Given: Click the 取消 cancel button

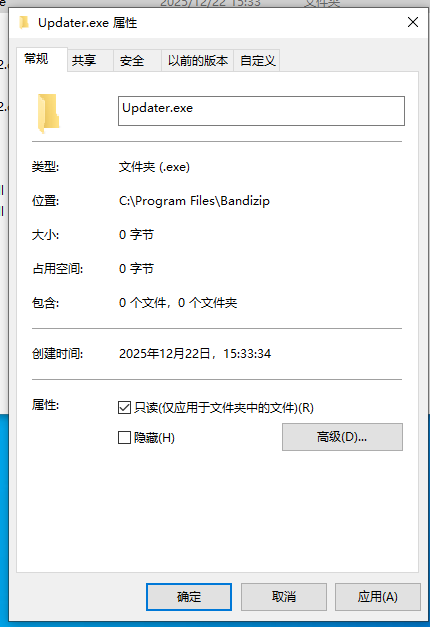Looking at the screenshot, I should (284, 597).
